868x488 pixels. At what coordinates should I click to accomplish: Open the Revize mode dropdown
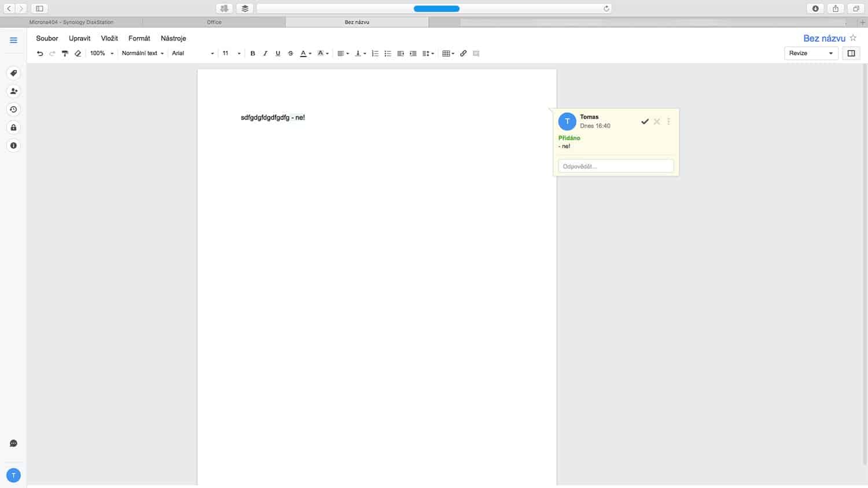(811, 53)
